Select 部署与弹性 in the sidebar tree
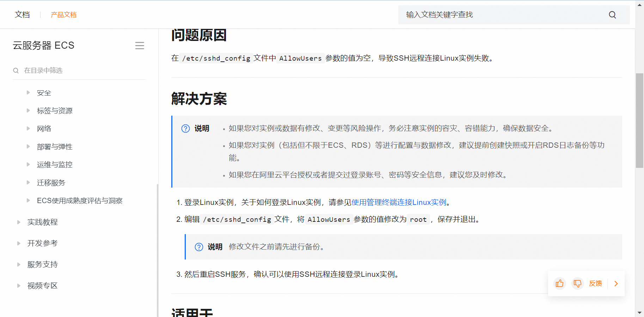 (55, 147)
